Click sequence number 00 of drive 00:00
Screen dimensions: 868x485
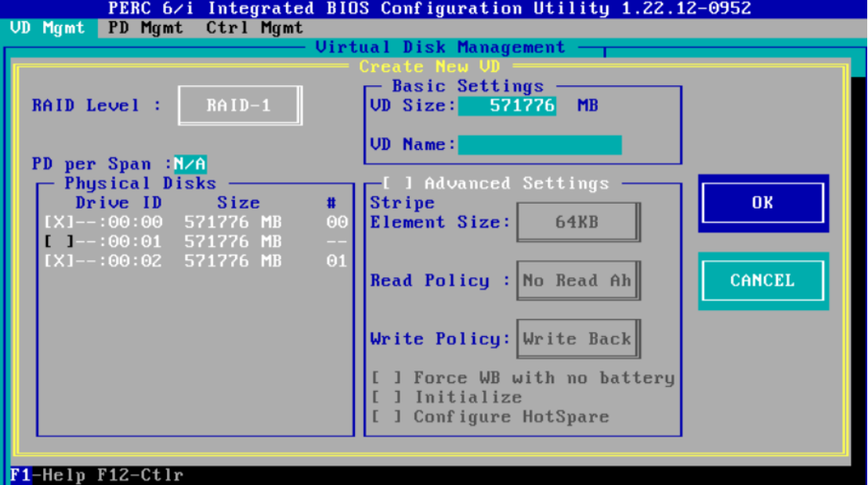337,222
